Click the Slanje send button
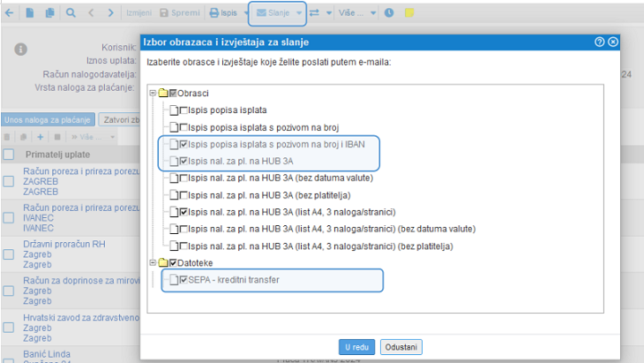 273,13
